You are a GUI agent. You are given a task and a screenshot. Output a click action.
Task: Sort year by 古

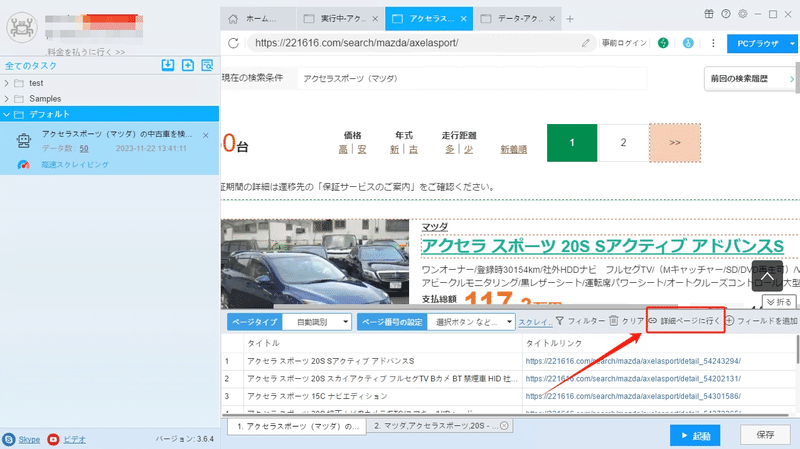pyautogui.click(x=413, y=149)
